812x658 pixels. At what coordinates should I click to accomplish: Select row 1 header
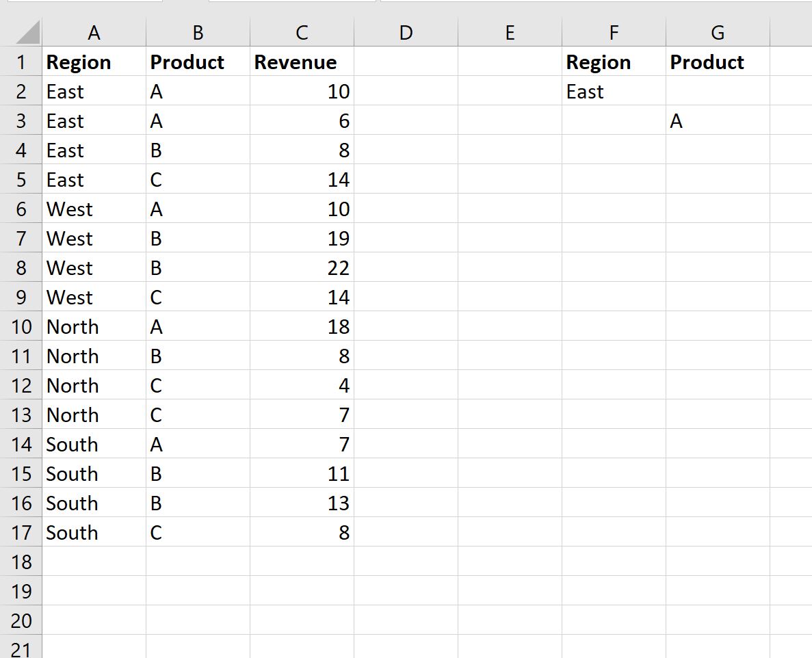[21, 62]
